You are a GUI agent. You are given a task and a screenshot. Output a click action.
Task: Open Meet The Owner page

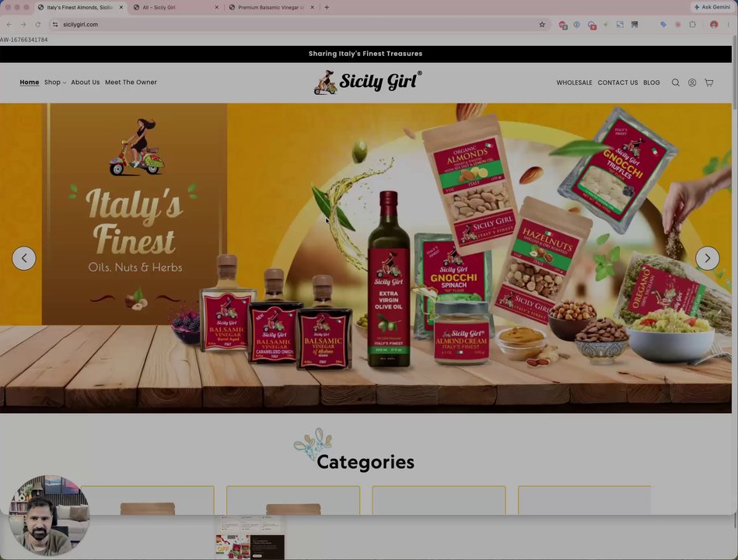[131, 82]
